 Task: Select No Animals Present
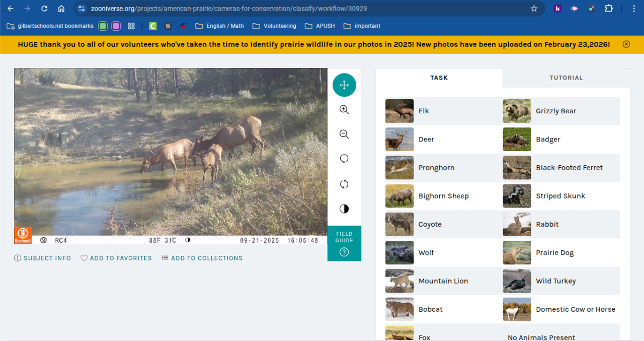[x=561, y=333]
